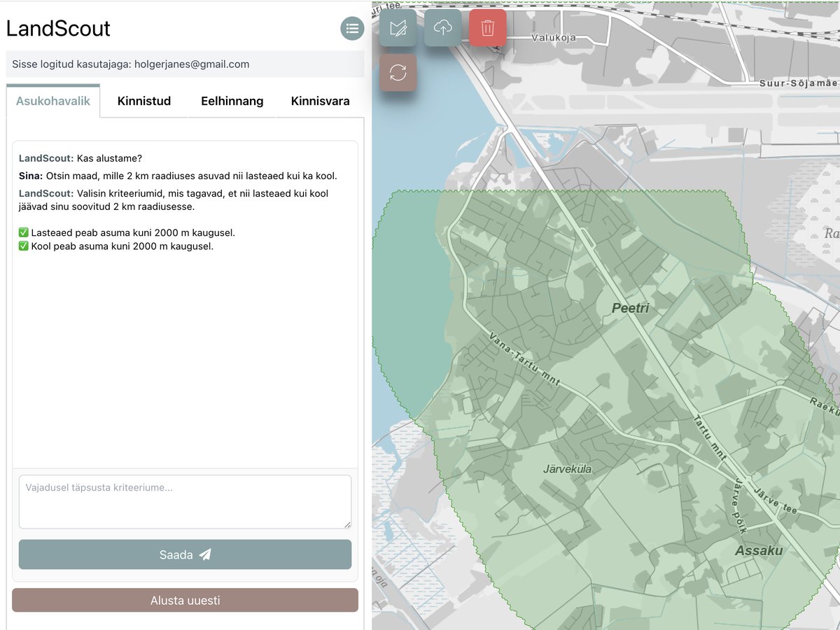The width and height of the screenshot is (840, 630).
Task: Click the green checkmark for Lasteaed criterion
Action: [x=24, y=232]
